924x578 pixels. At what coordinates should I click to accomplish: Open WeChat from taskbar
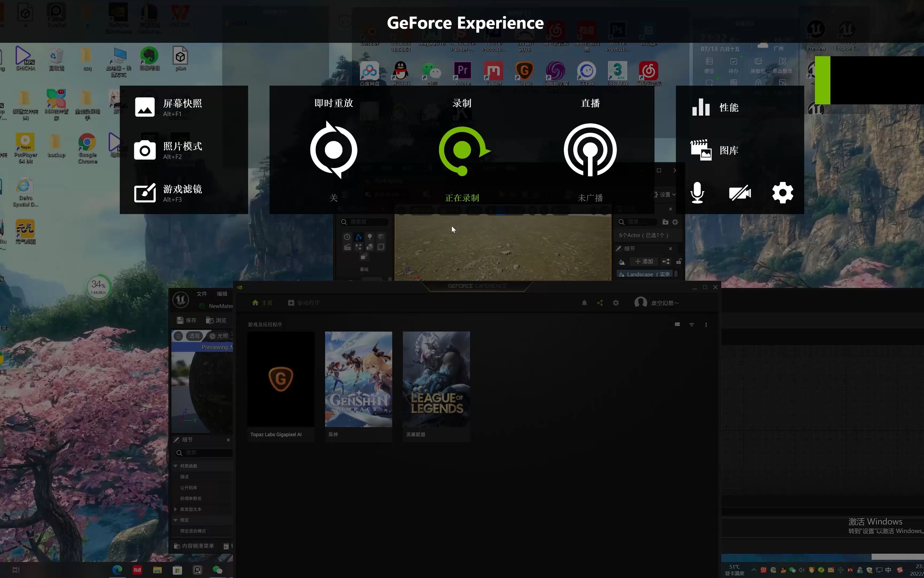click(217, 570)
